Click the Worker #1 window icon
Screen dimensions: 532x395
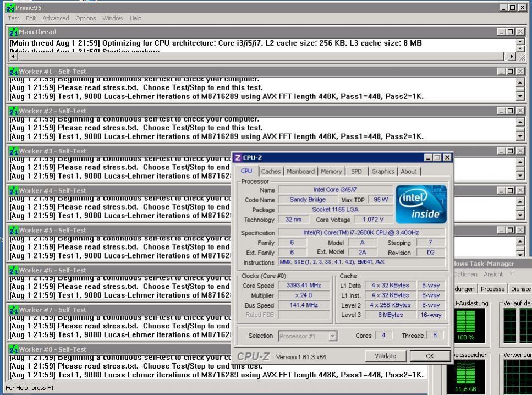tap(14, 72)
